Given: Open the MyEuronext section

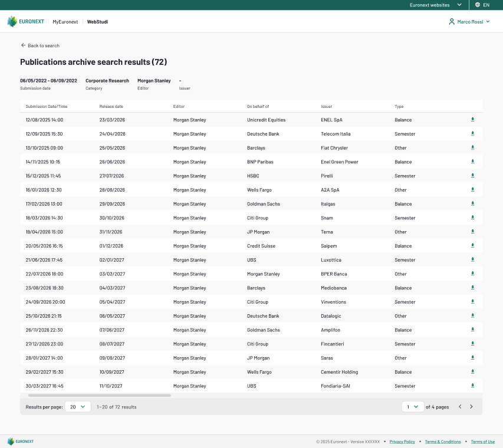Looking at the screenshot, I should point(65,22).
